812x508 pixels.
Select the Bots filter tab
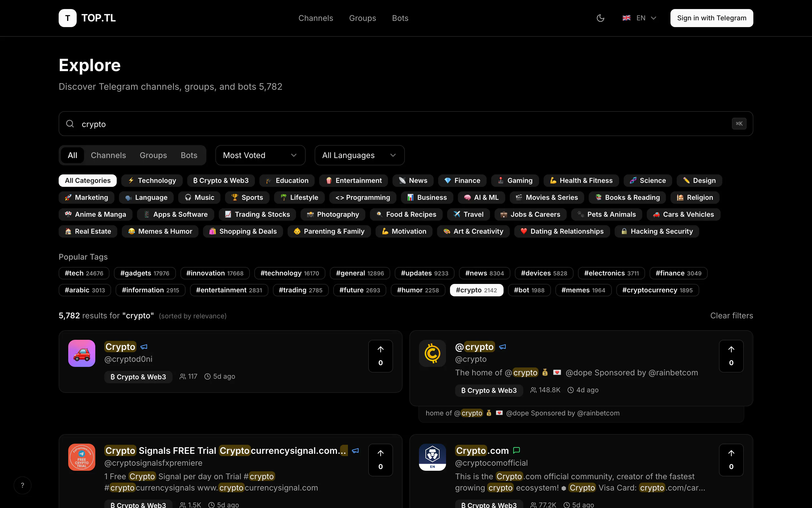coord(189,155)
